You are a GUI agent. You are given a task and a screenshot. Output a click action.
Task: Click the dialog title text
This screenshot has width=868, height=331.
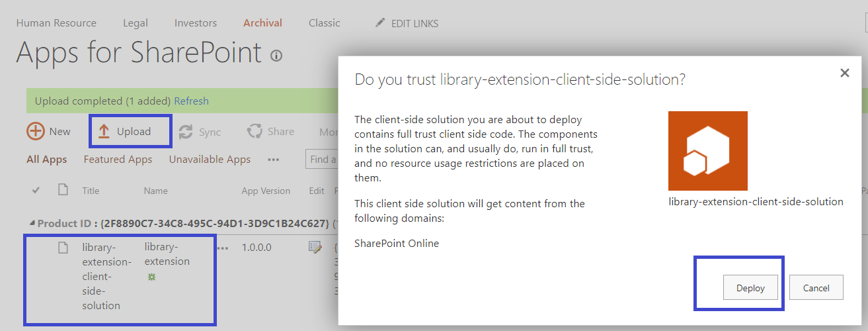pyautogui.click(x=520, y=79)
